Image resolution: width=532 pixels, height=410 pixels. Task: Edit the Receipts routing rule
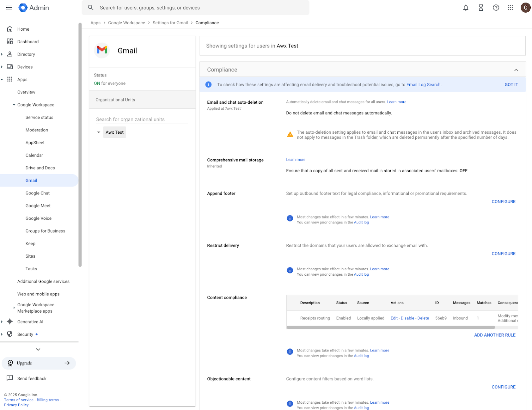[x=394, y=318]
